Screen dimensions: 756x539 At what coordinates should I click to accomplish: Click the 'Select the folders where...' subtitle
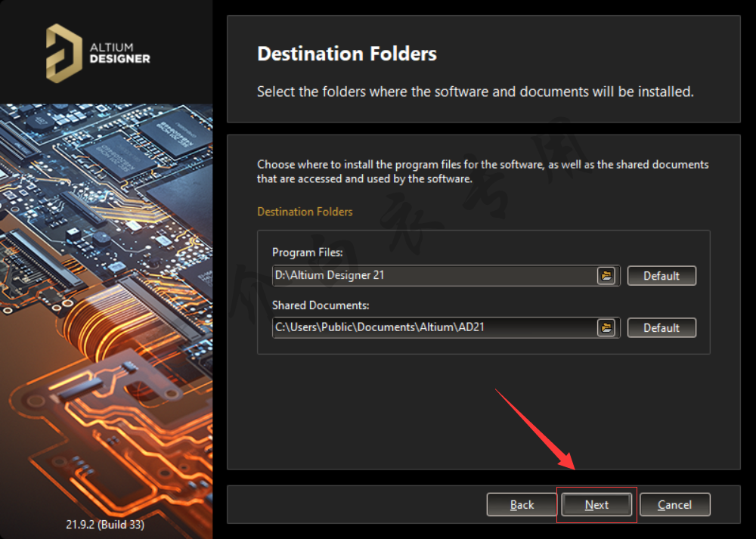(x=475, y=91)
